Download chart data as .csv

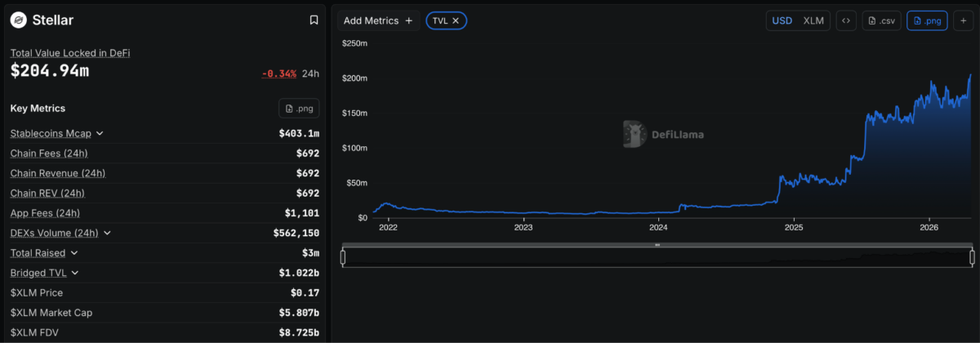882,20
